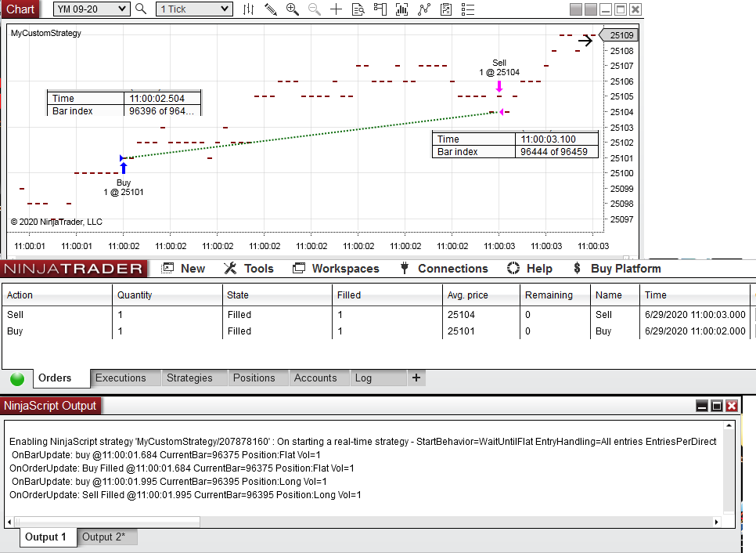Sort orders by Remaining column header
Screen dimensions: 756x553
coord(555,295)
